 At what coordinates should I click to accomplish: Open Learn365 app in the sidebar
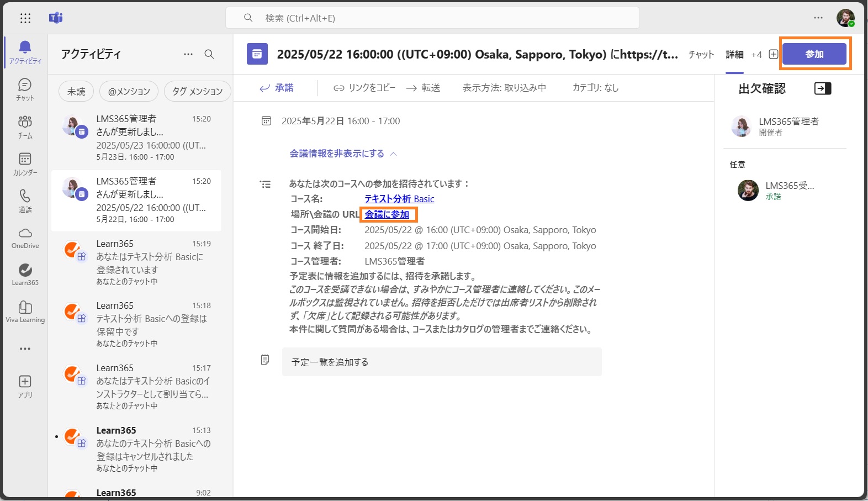[x=25, y=275]
